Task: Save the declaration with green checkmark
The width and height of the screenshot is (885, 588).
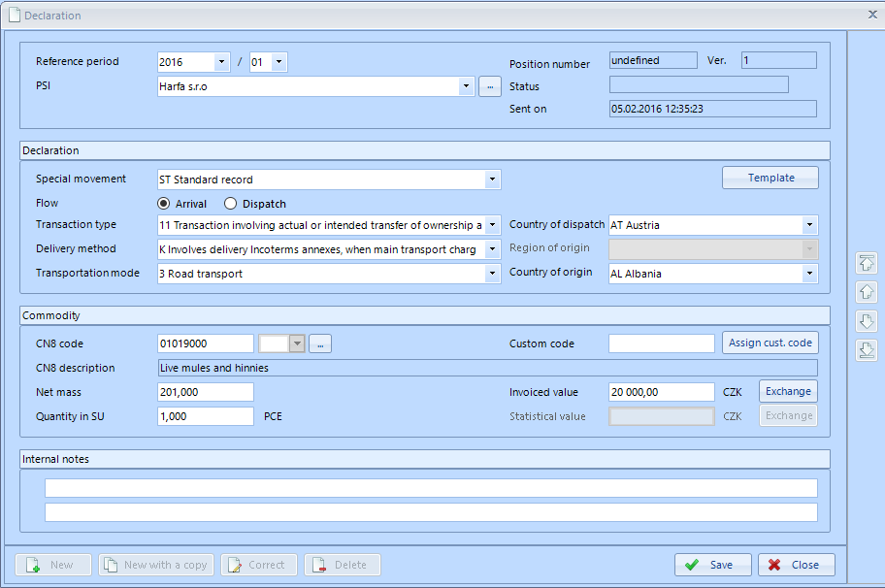Action: pos(713,565)
